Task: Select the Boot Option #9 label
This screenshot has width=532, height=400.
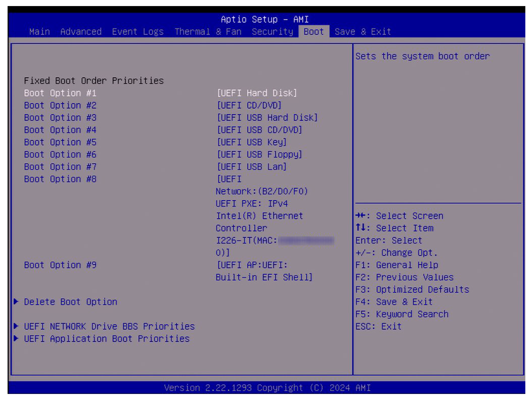Action: (60, 265)
